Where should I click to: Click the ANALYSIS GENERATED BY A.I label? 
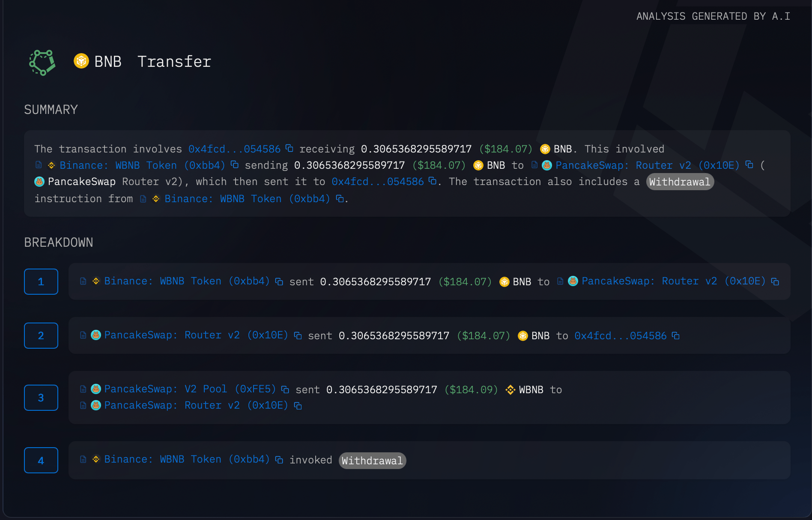click(x=713, y=16)
